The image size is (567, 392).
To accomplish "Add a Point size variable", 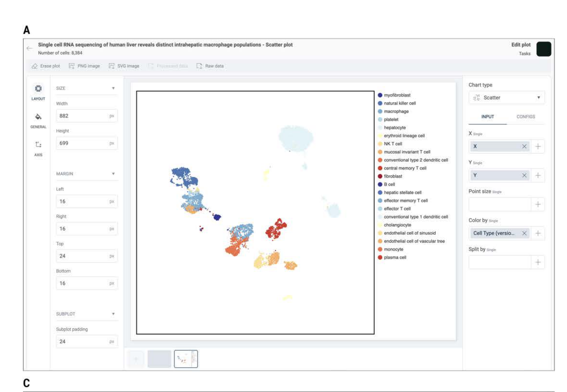I will pyautogui.click(x=538, y=205).
